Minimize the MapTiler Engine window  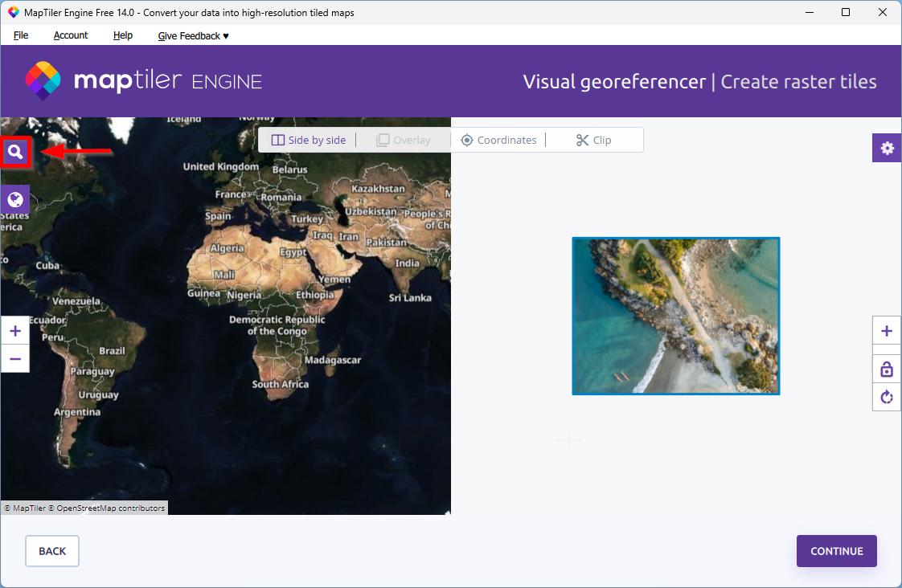810,12
